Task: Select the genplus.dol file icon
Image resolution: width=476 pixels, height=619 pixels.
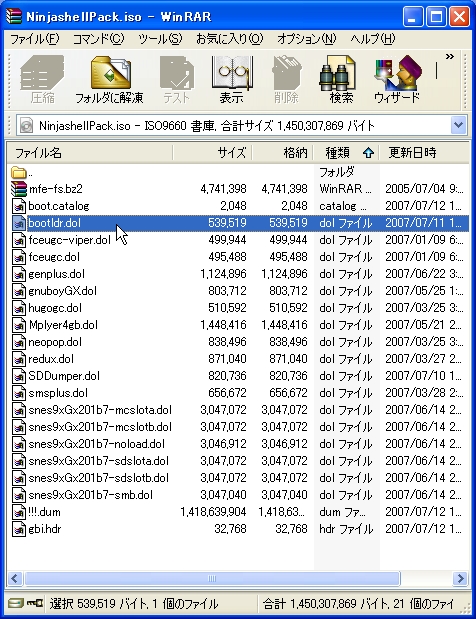Action: point(19,274)
